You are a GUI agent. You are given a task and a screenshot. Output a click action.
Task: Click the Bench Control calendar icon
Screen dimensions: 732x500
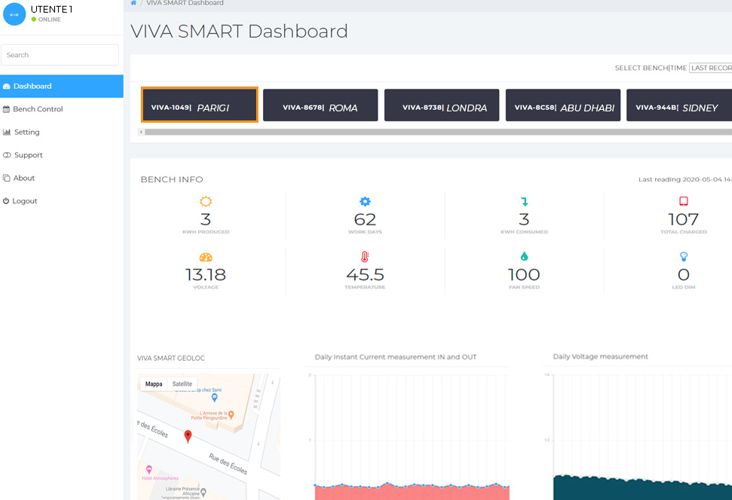[x=7, y=109]
